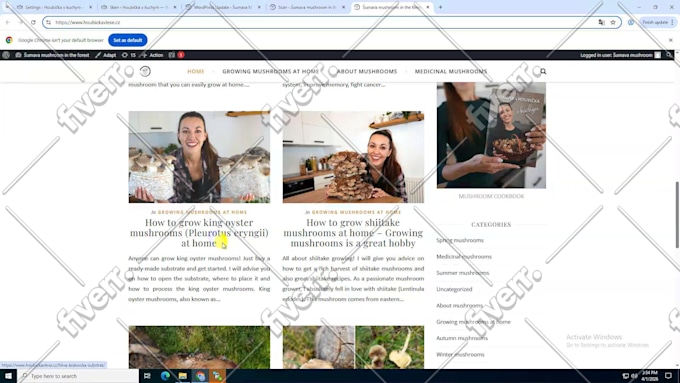Launch Microsoft Edge from taskbar

point(165,376)
